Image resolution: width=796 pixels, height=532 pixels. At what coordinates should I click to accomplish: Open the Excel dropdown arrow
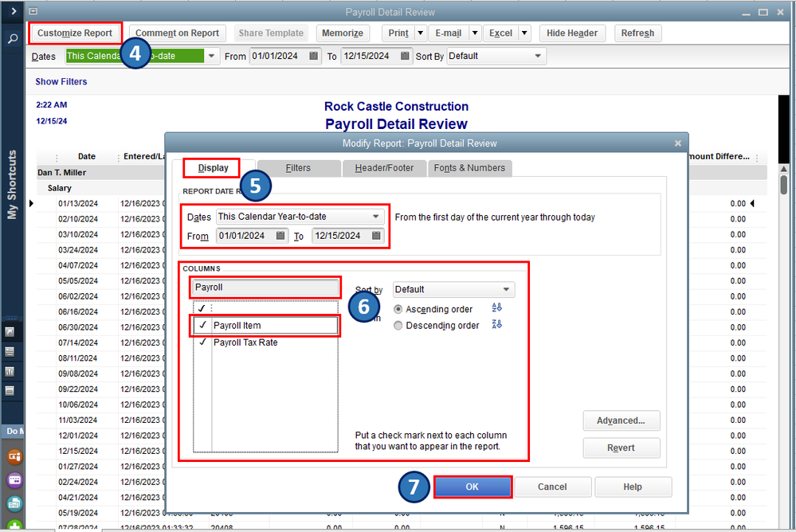(x=524, y=33)
